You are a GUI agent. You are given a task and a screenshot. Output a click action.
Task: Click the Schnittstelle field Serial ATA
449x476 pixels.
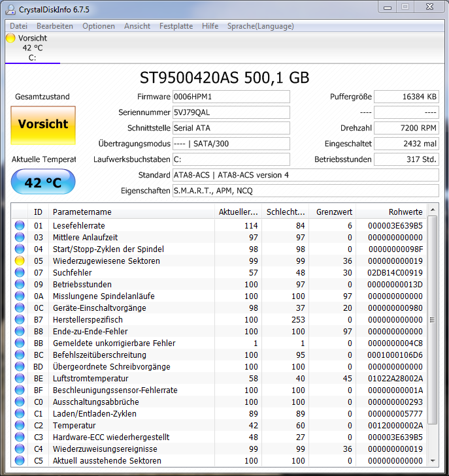tap(231, 128)
